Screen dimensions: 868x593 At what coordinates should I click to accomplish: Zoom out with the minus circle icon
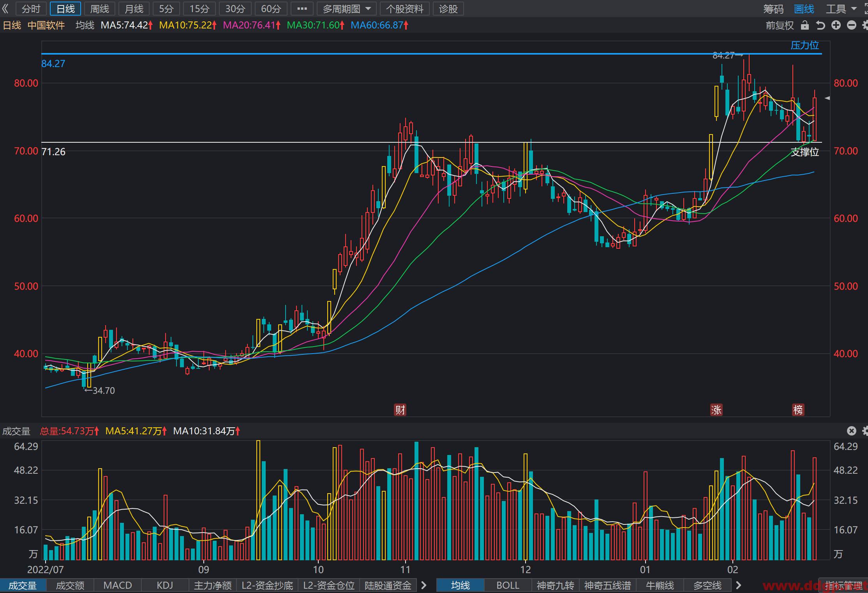click(x=852, y=25)
